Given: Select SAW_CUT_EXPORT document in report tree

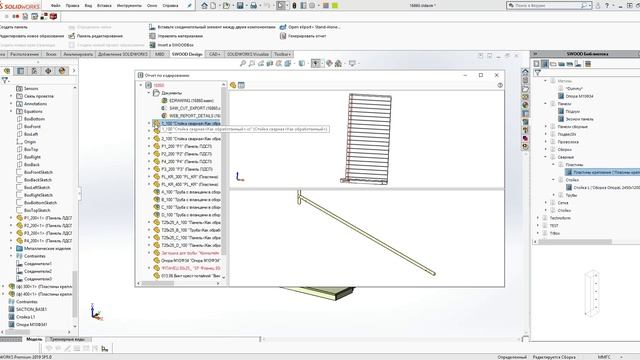Looking at the screenshot, I should (x=191, y=108).
